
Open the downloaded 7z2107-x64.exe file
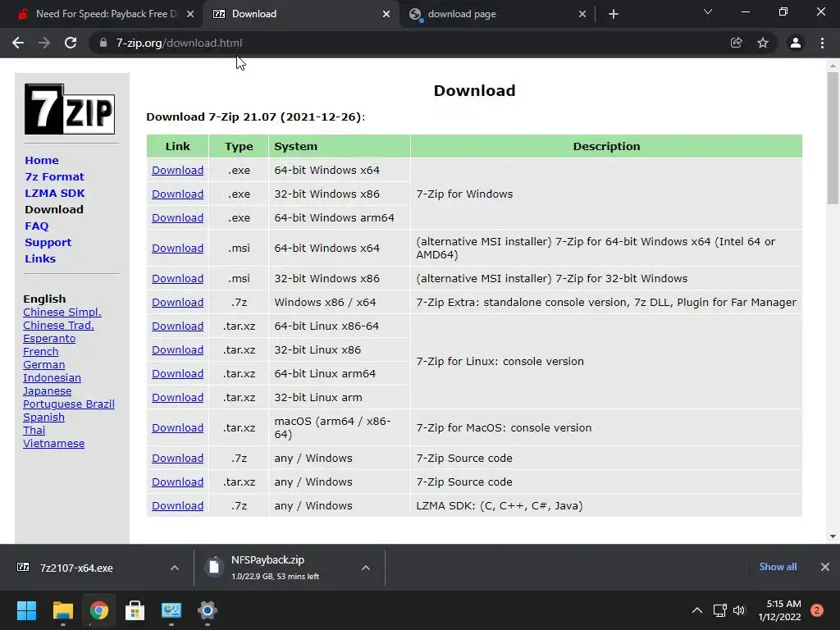coord(76,568)
